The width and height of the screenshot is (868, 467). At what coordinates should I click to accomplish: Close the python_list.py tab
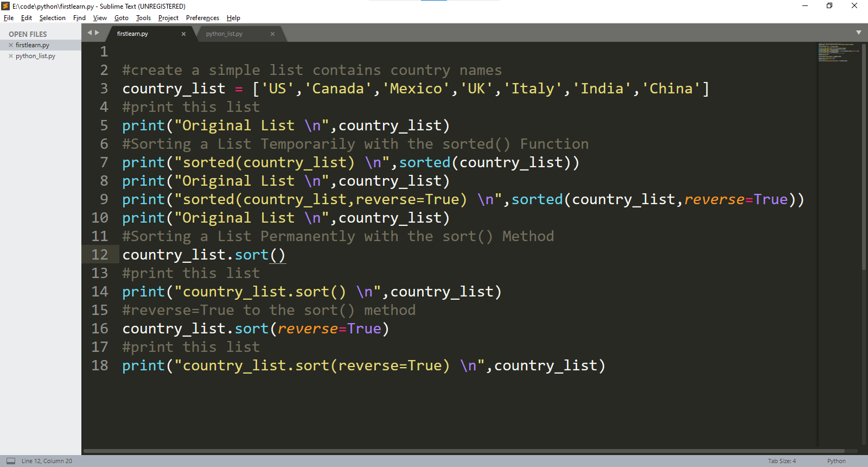click(272, 34)
